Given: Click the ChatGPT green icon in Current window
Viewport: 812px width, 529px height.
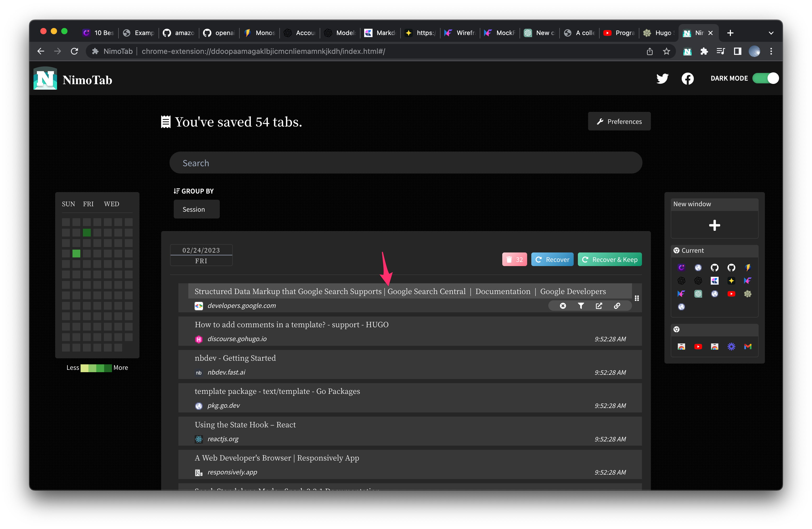Looking at the screenshot, I should pos(698,294).
